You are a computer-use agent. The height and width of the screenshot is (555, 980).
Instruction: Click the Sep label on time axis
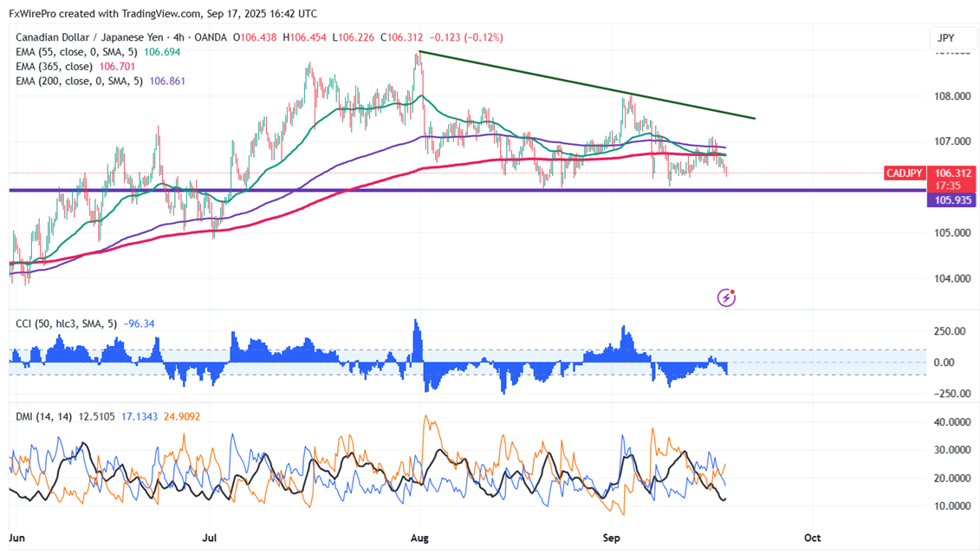pyautogui.click(x=611, y=539)
